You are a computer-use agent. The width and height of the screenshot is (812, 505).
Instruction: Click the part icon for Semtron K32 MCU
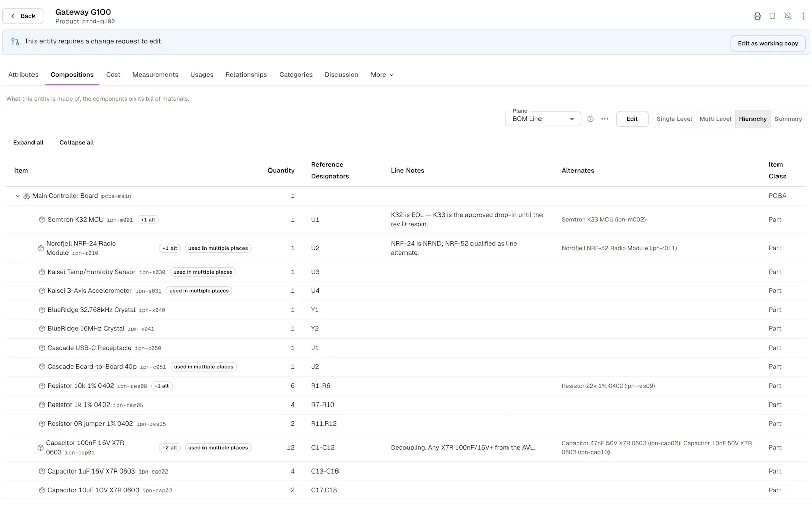pos(42,220)
